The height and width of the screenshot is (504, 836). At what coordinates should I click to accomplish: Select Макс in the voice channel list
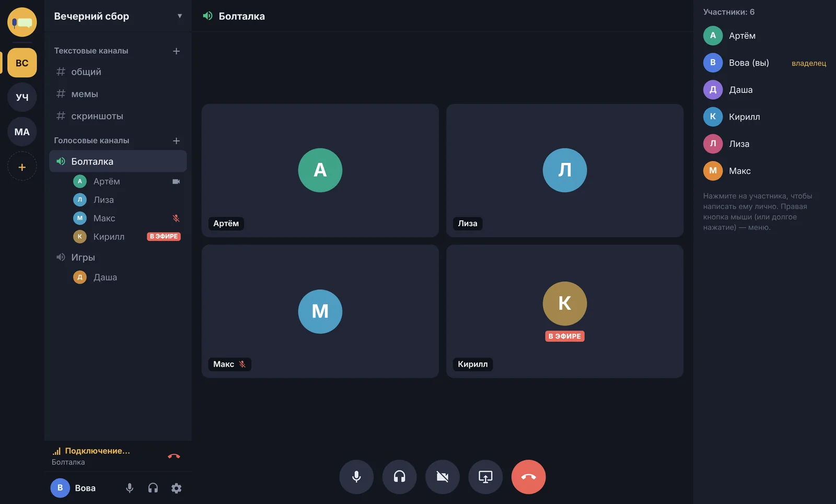pyautogui.click(x=126, y=218)
